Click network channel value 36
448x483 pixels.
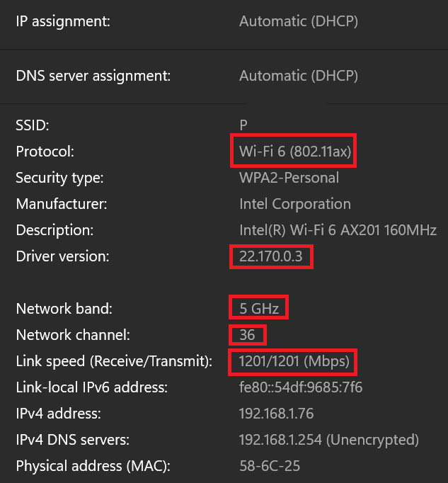tap(247, 335)
